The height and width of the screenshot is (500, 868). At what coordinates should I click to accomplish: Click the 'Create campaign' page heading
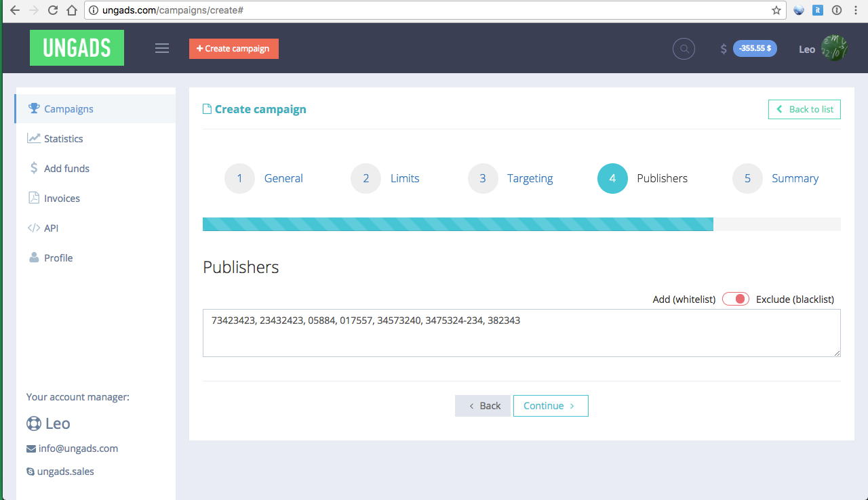[x=260, y=109]
